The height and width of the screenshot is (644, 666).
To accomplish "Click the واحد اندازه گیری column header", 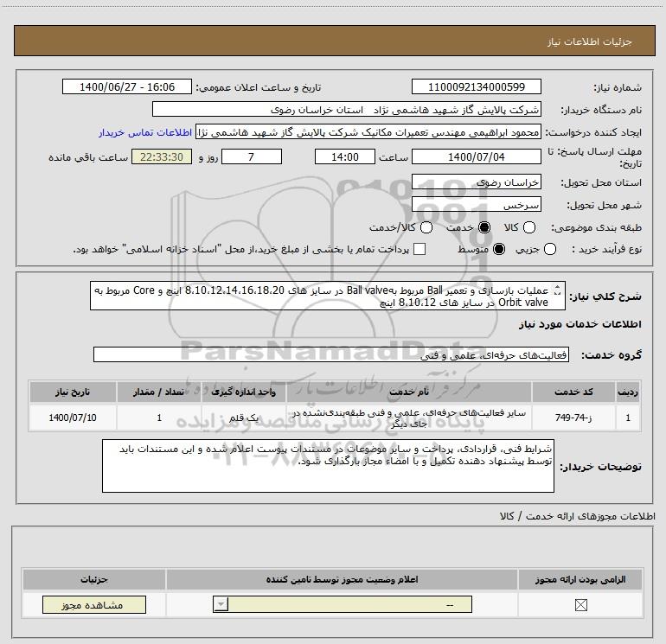I will 244,392.
